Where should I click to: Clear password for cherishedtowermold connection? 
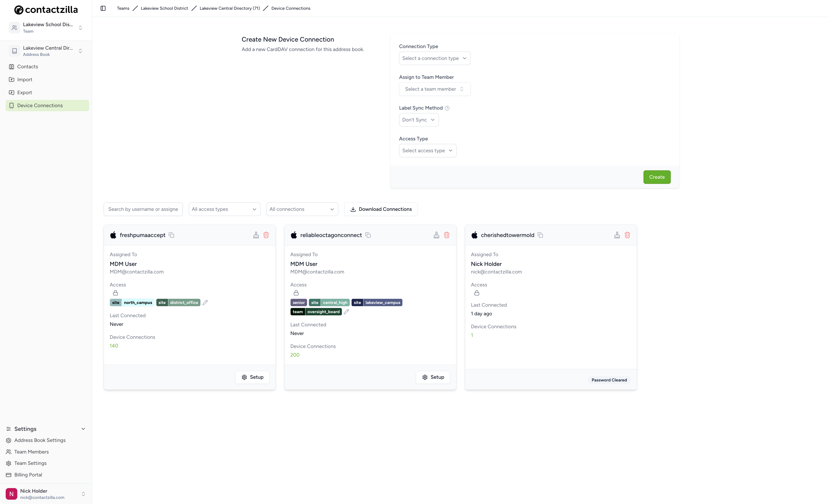[617, 235]
